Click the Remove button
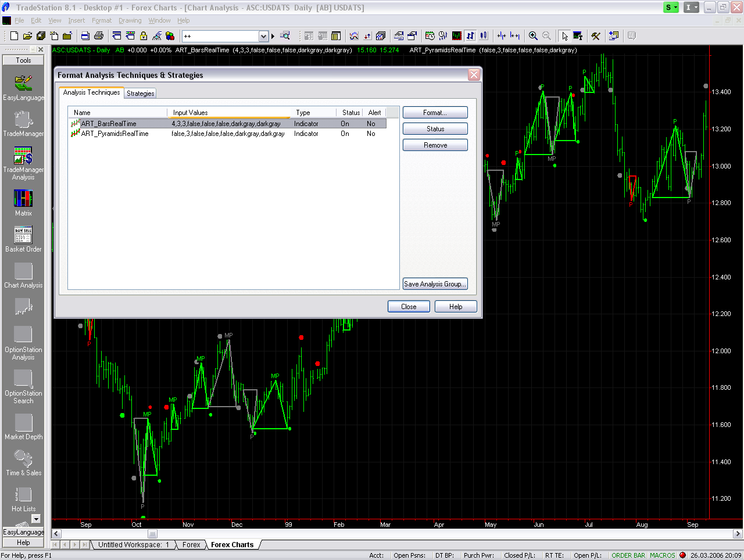The height and width of the screenshot is (560, 744). [x=435, y=145]
